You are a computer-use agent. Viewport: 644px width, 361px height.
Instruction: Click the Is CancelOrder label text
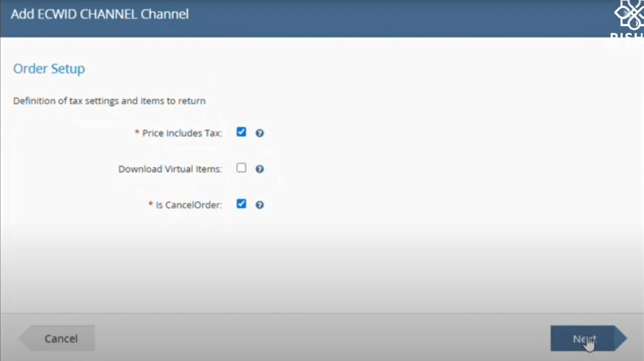pyautogui.click(x=189, y=205)
